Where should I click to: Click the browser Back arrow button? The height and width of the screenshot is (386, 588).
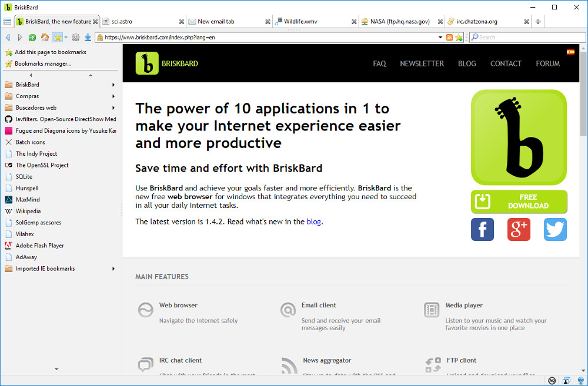8,37
